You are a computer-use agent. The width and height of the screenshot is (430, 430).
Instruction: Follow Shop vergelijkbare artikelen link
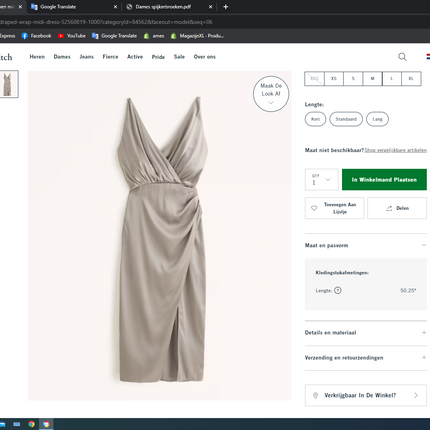click(x=396, y=150)
